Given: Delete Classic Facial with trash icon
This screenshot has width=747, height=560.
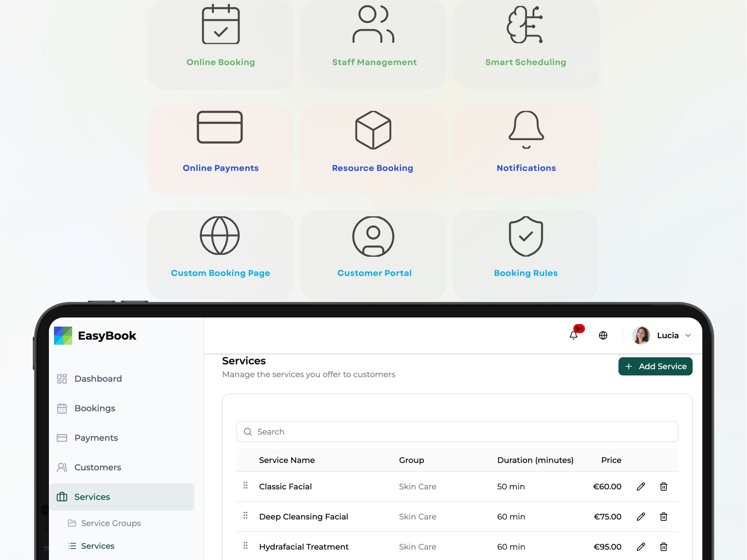Looking at the screenshot, I should [x=663, y=486].
